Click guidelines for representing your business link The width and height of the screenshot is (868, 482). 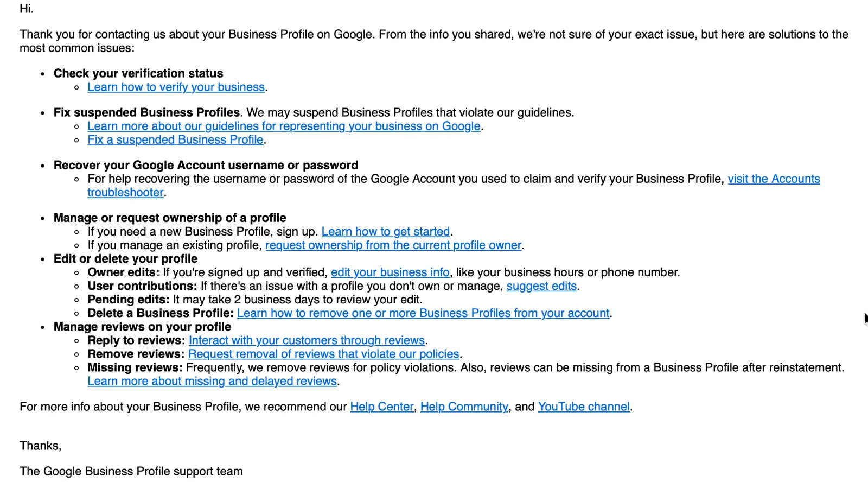[x=284, y=126]
